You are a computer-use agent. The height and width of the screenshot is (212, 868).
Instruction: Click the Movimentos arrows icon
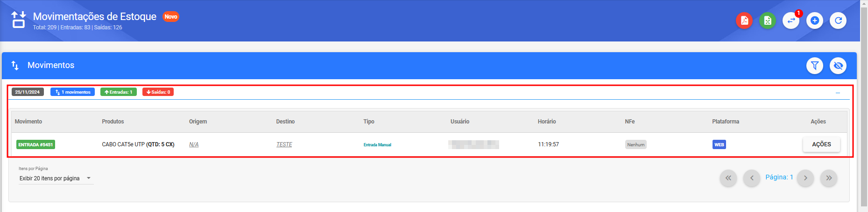coord(15,66)
